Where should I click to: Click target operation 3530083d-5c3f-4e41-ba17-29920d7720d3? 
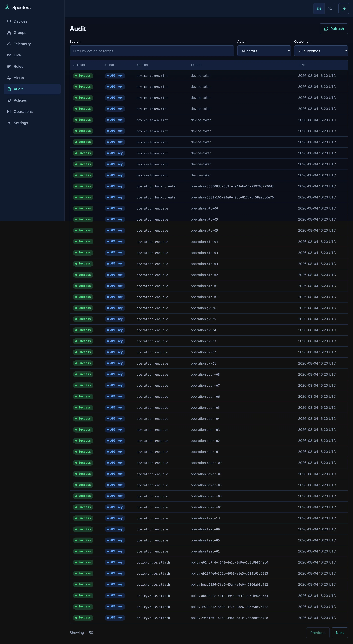point(232,186)
